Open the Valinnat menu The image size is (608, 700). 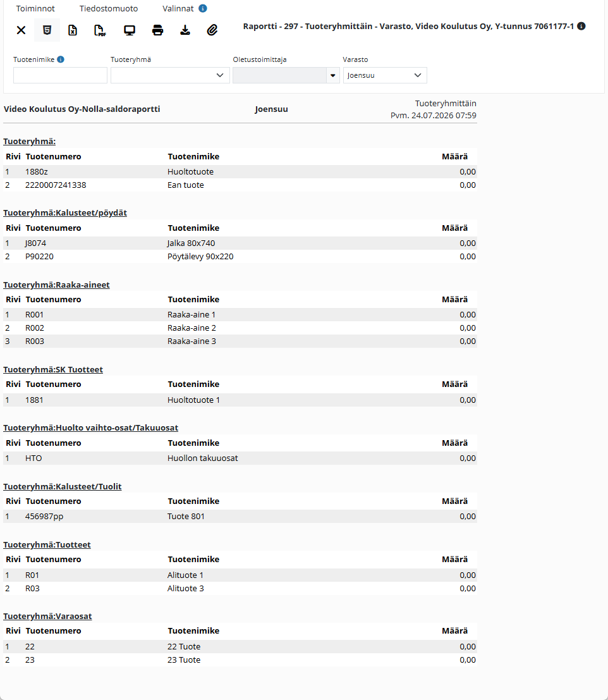(x=178, y=8)
